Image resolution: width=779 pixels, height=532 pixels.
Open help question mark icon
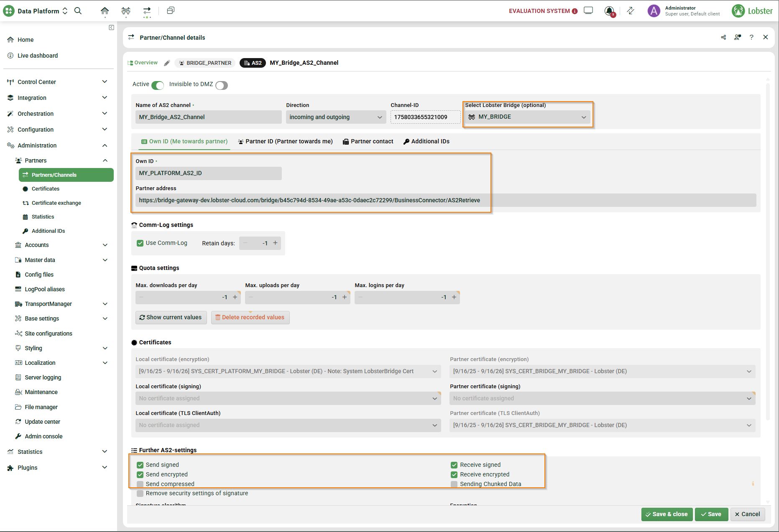pos(751,37)
